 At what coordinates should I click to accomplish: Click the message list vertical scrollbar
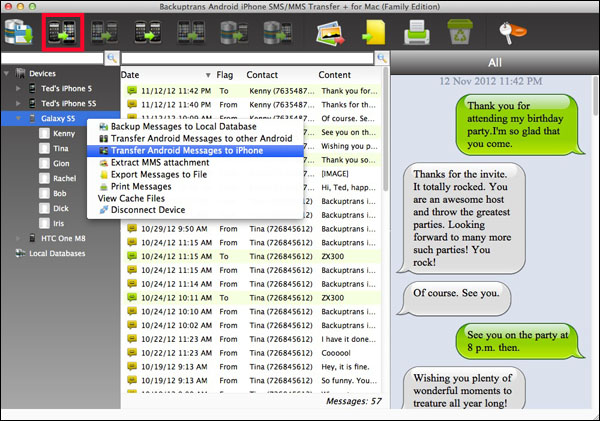pos(385,129)
